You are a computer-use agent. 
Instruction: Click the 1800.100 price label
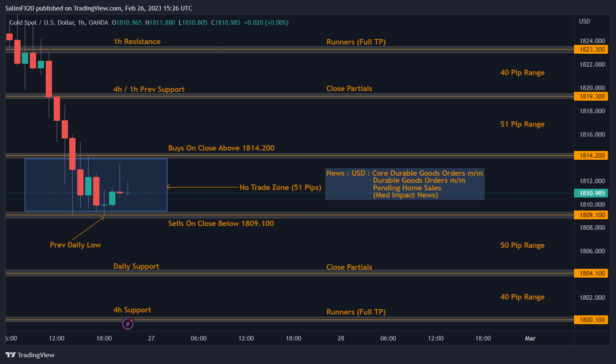click(x=592, y=320)
